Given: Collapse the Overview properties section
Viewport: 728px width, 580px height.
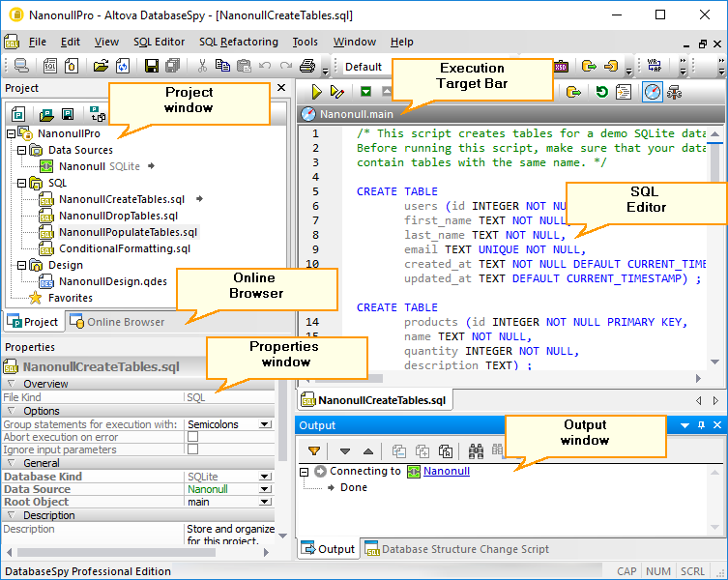Looking at the screenshot, I should pyautogui.click(x=12, y=384).
